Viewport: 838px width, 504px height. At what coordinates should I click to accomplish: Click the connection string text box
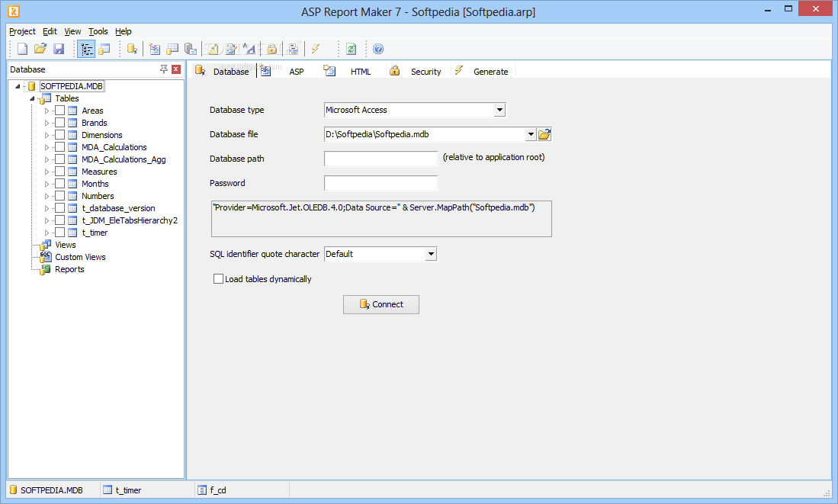click(381, 219)
